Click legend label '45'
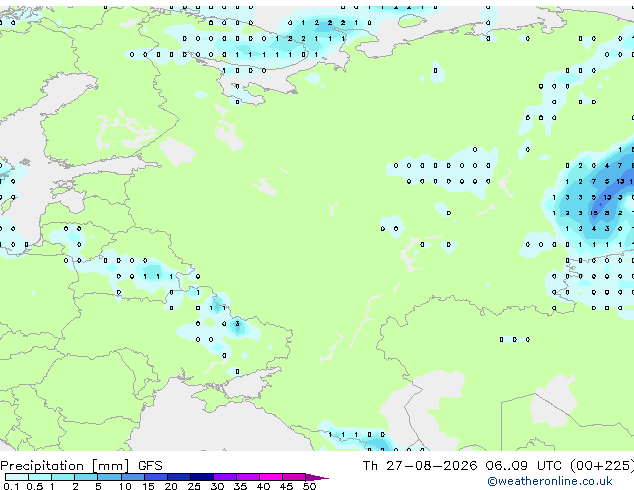Viewport: 634px width, 490px height. tap(286, 486)
